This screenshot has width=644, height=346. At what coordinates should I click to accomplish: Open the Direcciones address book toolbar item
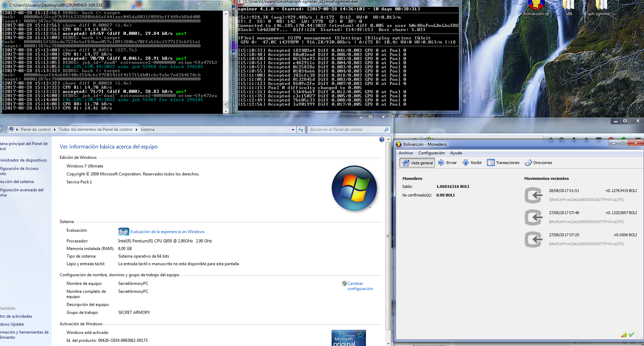(x=538, y=163)
